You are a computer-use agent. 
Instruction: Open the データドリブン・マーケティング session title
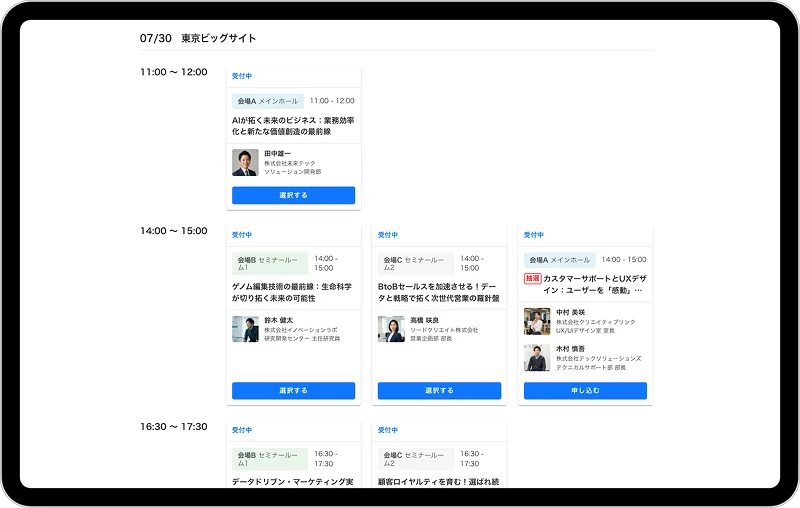(293, 481)
